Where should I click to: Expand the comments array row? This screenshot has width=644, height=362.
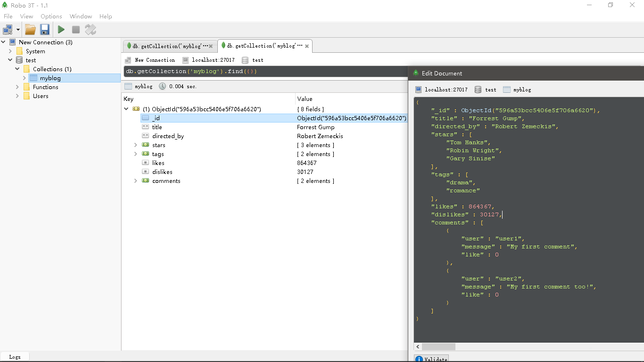coord(136,181)
